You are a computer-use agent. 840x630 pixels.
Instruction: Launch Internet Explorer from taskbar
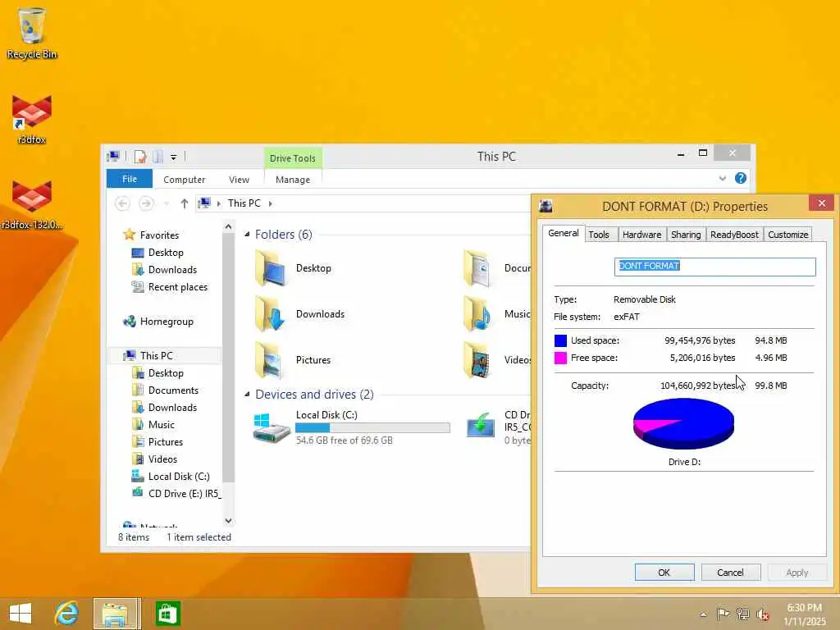[x=66, y=614]
